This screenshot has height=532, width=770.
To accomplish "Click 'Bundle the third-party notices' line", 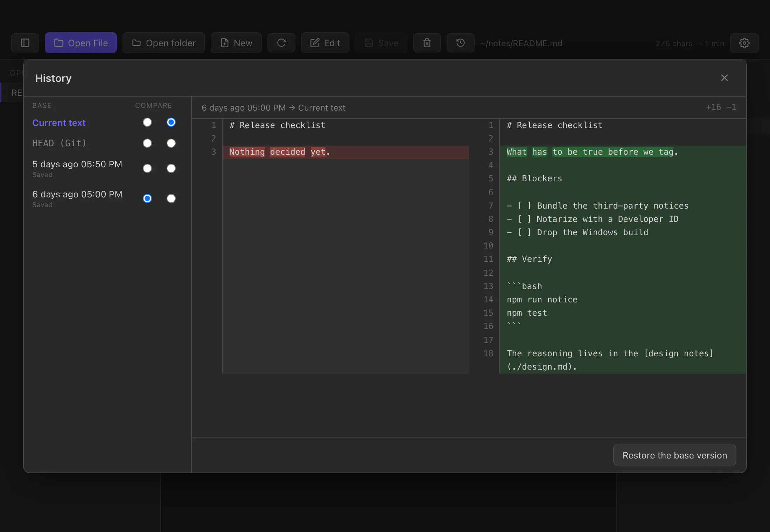I will pyautogui.click(x=623, y=206).
